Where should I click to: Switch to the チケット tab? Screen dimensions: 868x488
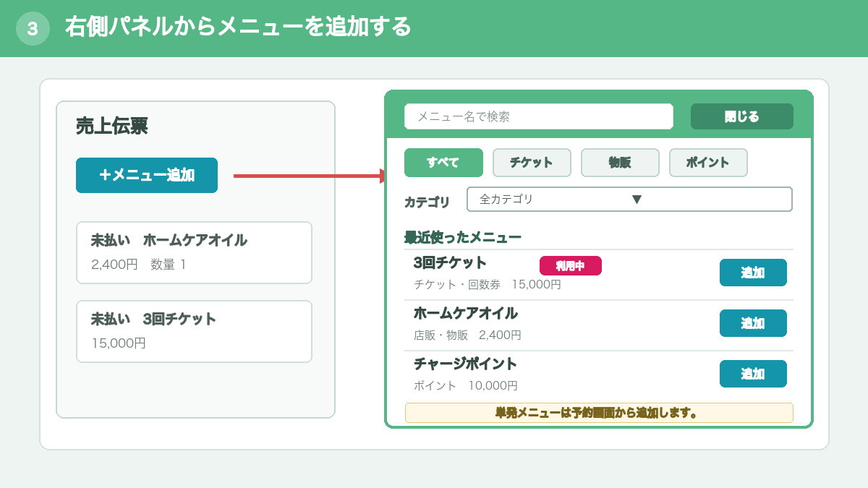532,163
